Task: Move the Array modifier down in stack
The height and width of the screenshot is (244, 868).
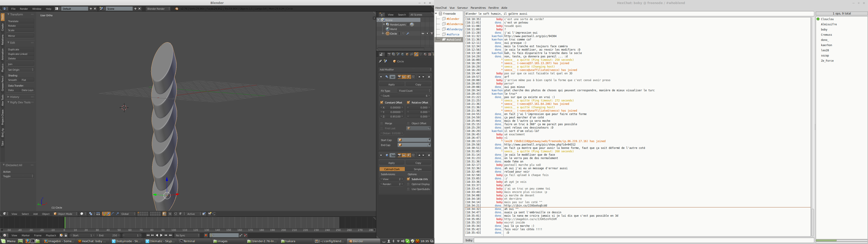Action: [424, 77]
